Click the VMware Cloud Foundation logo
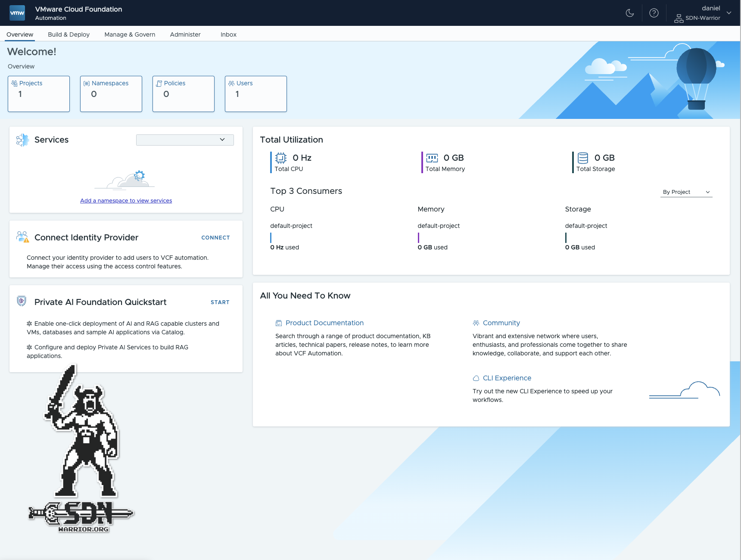741x560 pixels. (17, 12)
